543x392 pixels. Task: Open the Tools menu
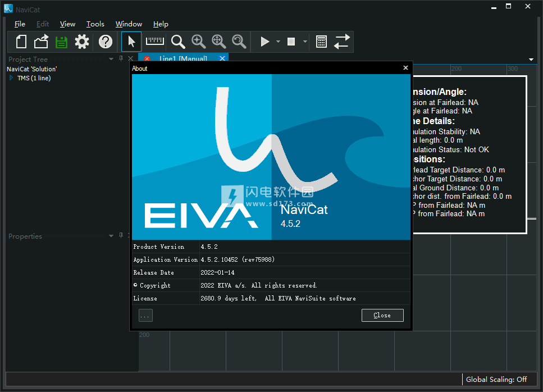[x=95, y=24]
